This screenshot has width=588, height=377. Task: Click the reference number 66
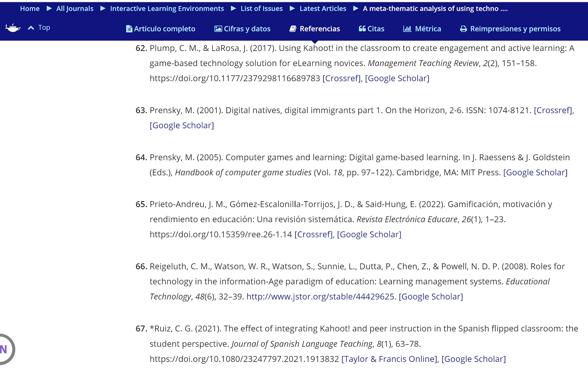point(141,266)
